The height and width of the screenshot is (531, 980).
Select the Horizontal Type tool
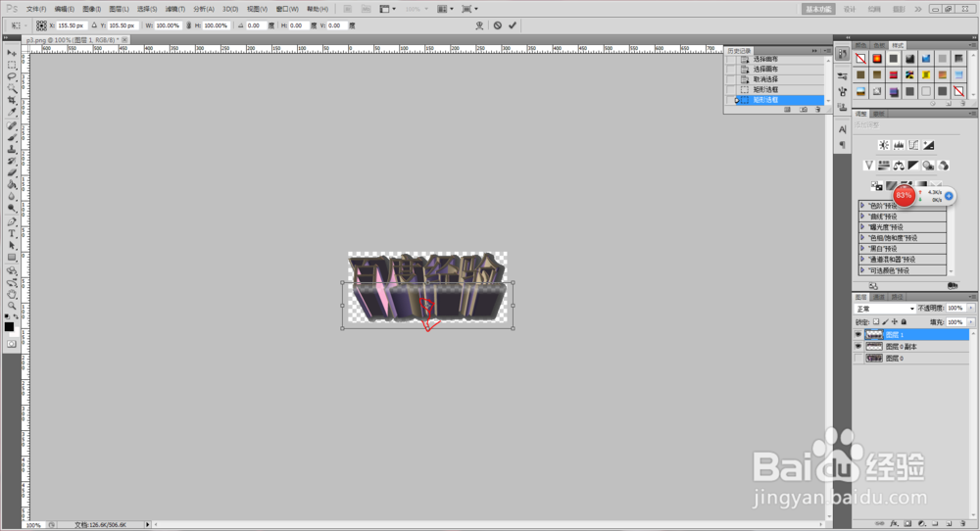[11, 233]
